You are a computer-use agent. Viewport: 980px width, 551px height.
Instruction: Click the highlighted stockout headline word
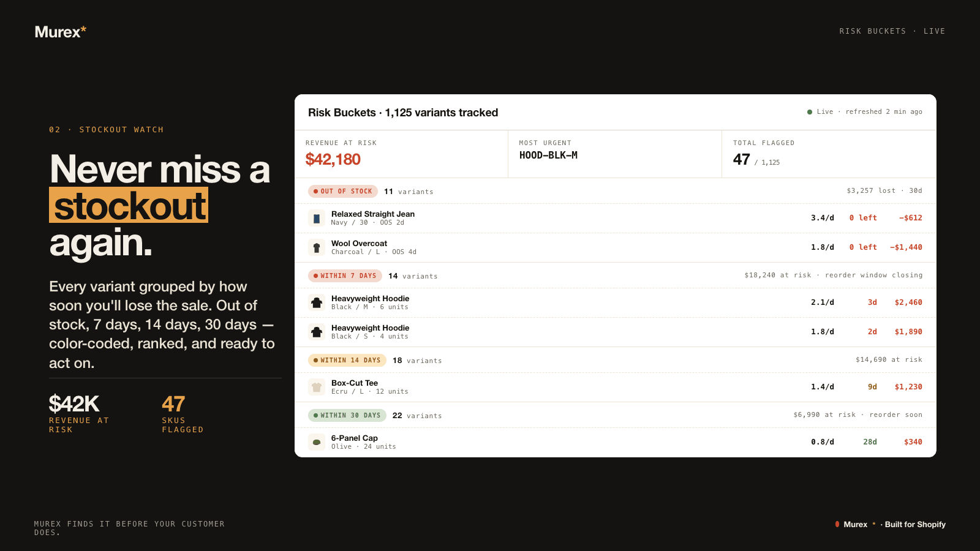129,206
